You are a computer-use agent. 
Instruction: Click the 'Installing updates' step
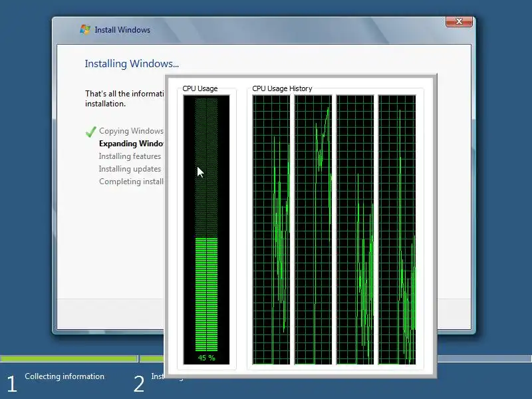130,169
